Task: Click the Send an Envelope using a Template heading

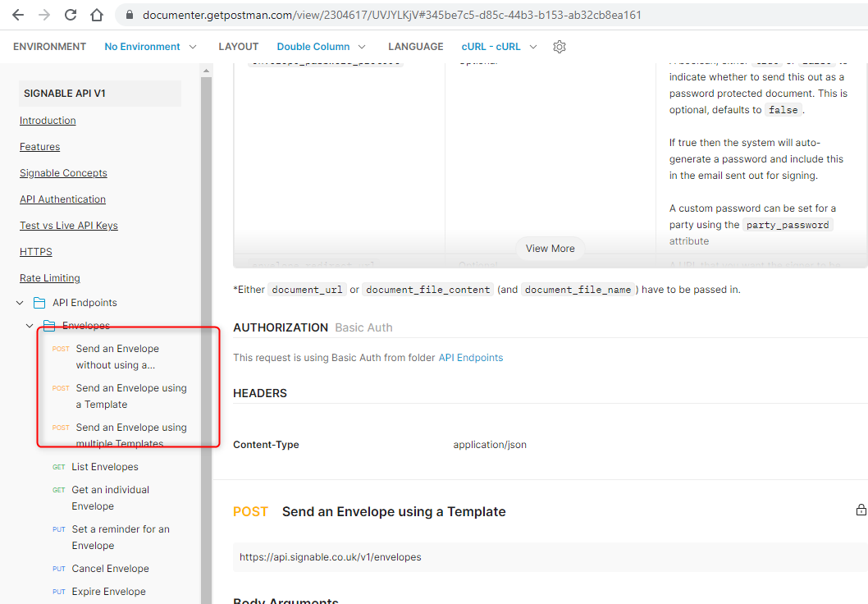Action: 394,511
